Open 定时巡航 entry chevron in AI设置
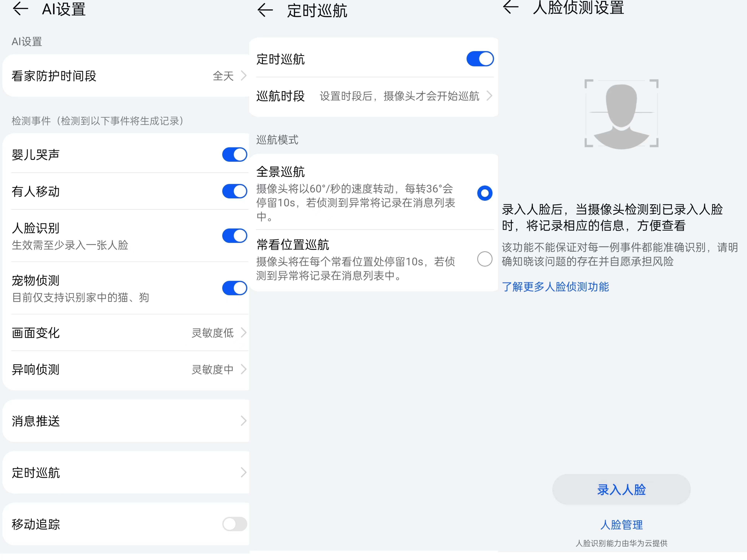Image resolution: width=747 pixels, height=560 pixels. point(243,472)
